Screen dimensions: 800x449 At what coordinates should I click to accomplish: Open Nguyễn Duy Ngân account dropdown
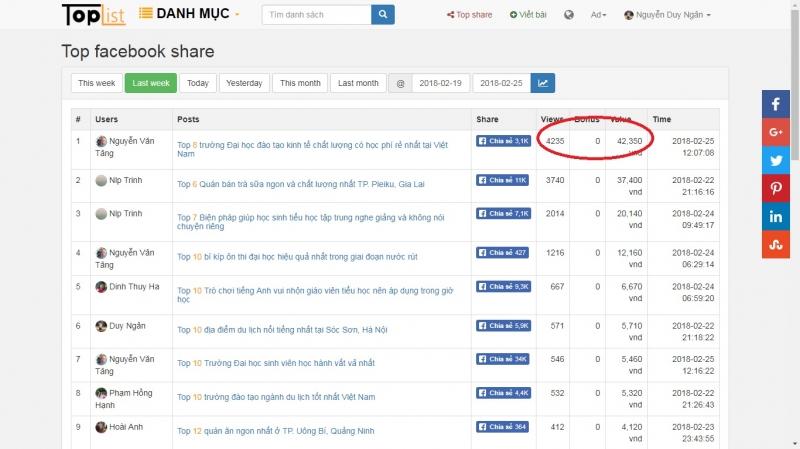[667, 15]
